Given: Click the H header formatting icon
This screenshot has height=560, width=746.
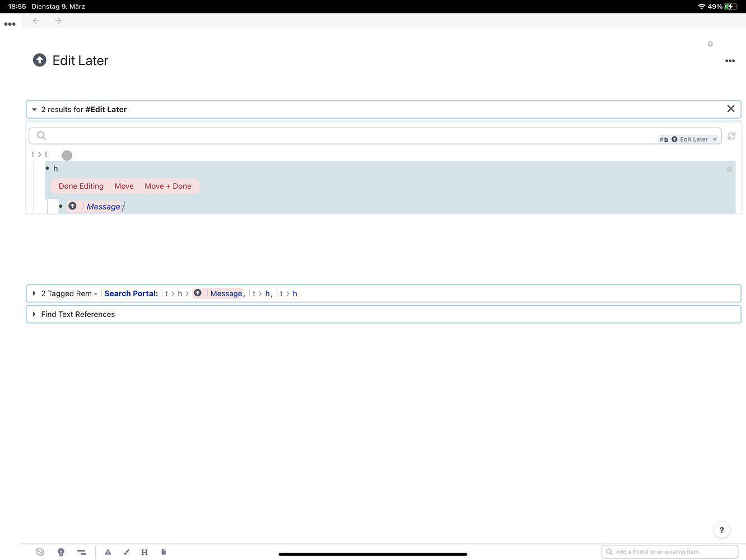Looking at the screenshot, I should tap(144, 552).
